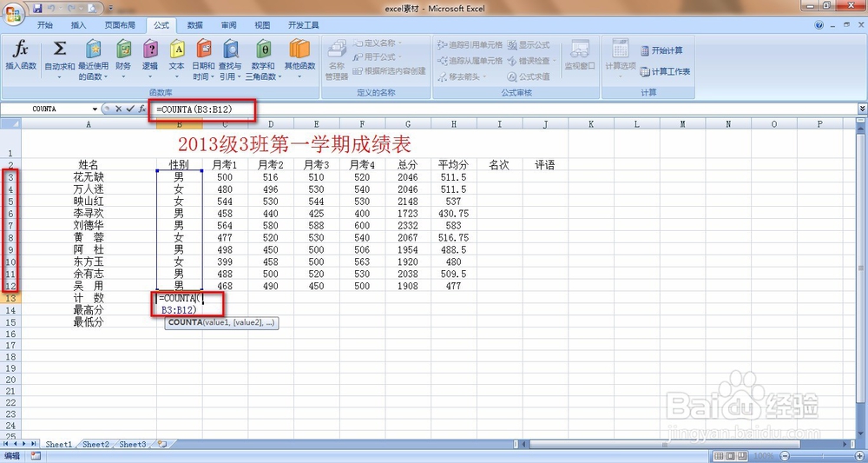
Task: Select row 15 header
Action: tap(10, 322)
